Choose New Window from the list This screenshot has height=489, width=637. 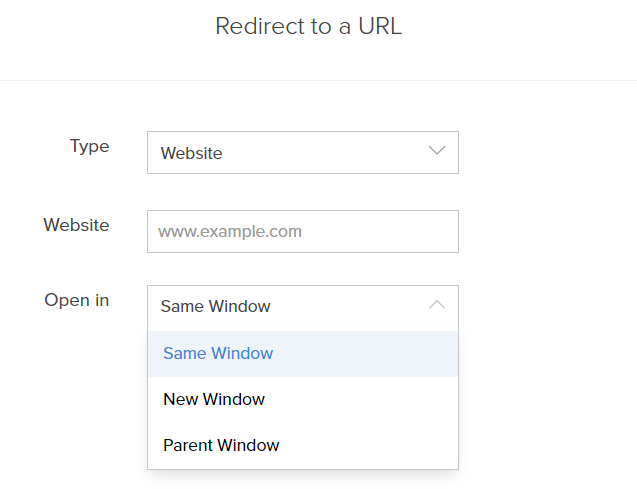point(214,399)
